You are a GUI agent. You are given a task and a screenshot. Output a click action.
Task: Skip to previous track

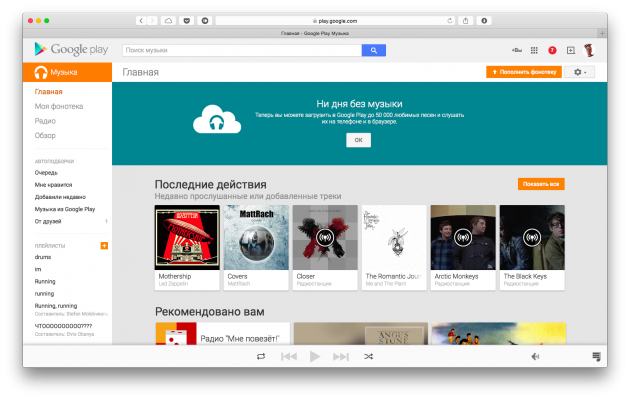click(x=288, y=356)
